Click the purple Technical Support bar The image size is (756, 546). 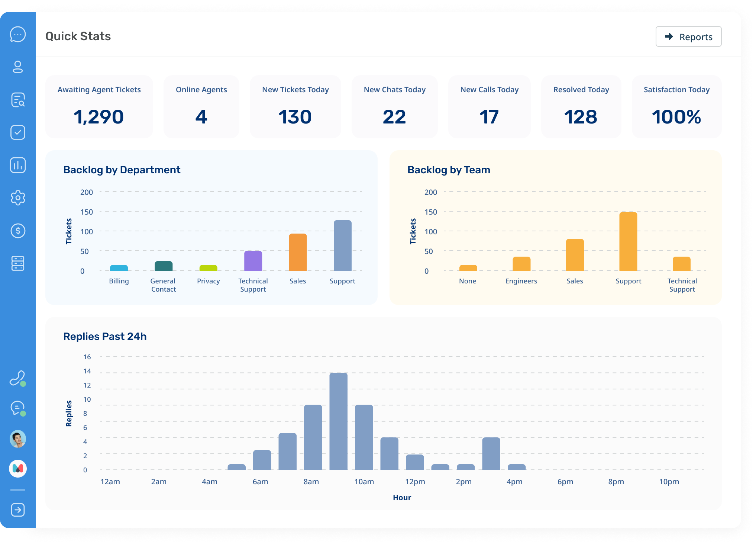click(x=253, y=261)
